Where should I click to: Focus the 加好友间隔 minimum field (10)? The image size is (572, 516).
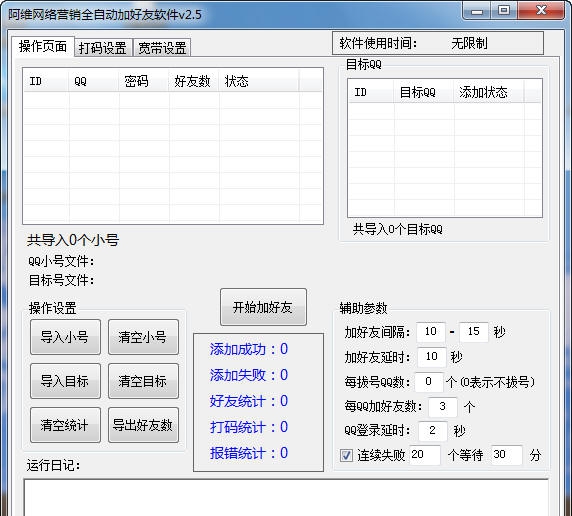click(430, 332)
